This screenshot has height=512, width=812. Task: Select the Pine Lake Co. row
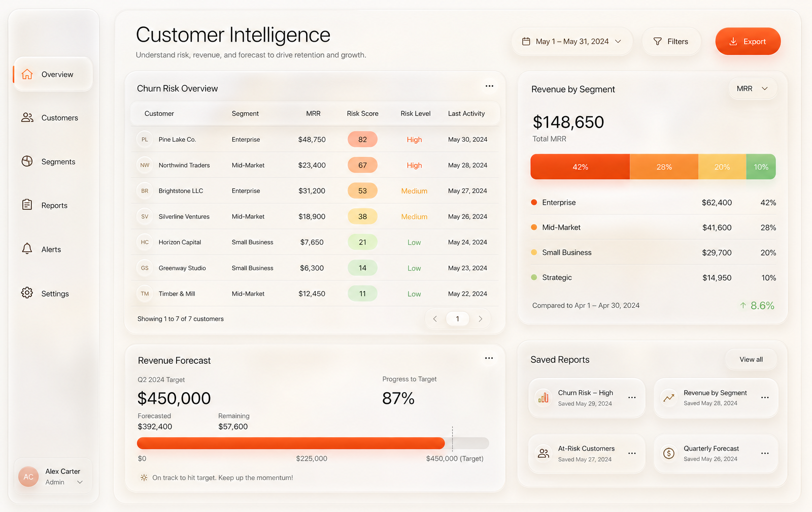click(x=315, y=140)
